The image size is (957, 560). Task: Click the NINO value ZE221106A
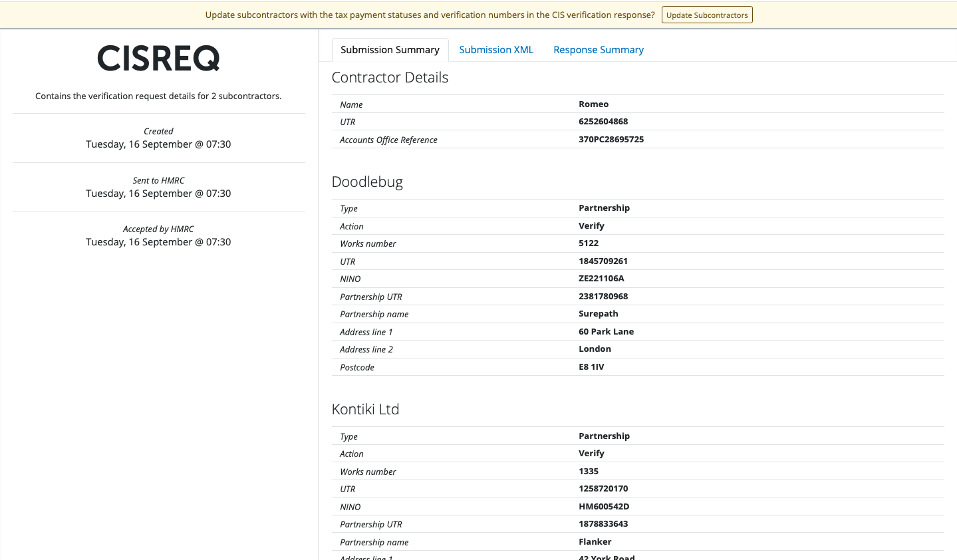(x=601, y=279)
